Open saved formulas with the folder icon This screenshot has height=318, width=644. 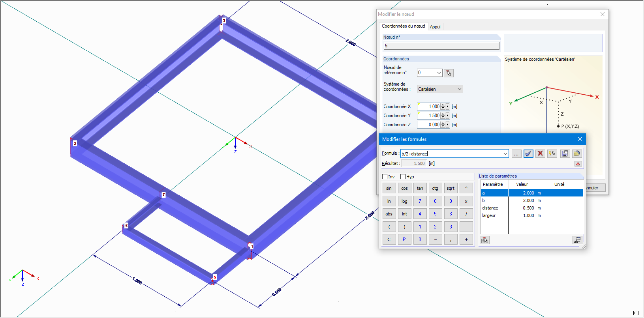(x=577, y=154)
